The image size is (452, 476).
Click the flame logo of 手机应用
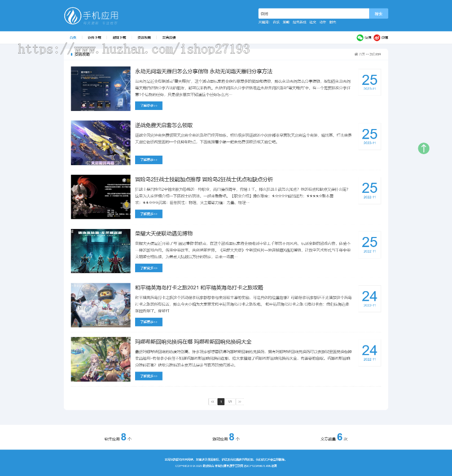pos(72,16)
